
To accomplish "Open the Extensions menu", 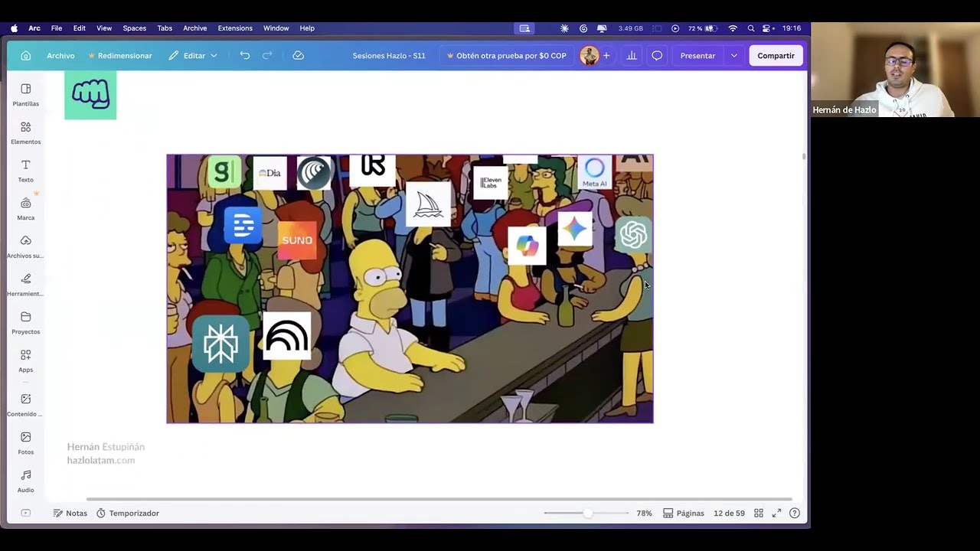I will (x=235, y=28).
